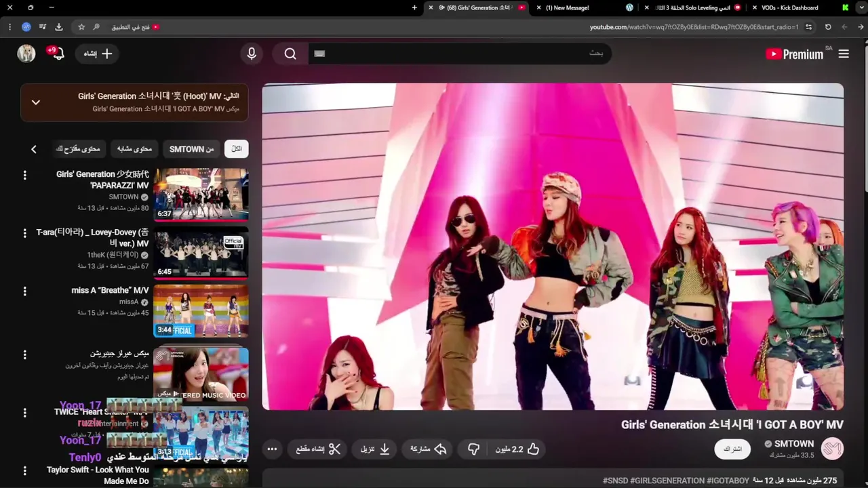This screenshot has width=868, height=488.
Task: Click the youtube.com address bar URL
Action: click(x=694, y=27)
